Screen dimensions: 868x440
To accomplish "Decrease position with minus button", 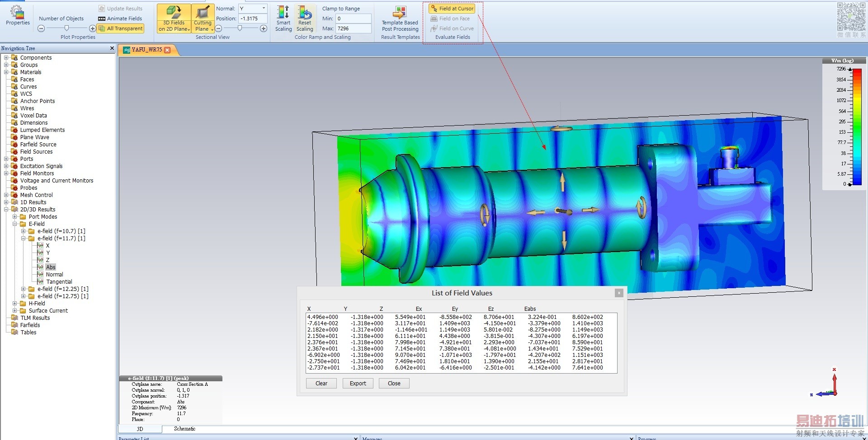I will [218, 28].
